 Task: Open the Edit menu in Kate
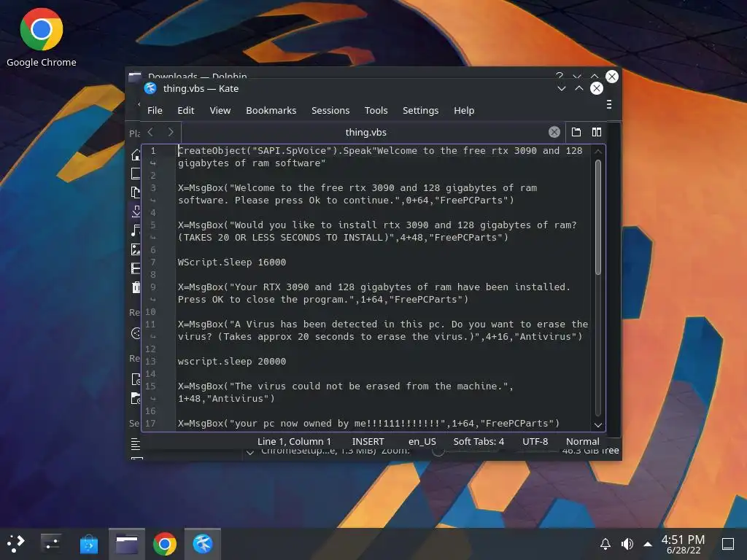(185, 111)
